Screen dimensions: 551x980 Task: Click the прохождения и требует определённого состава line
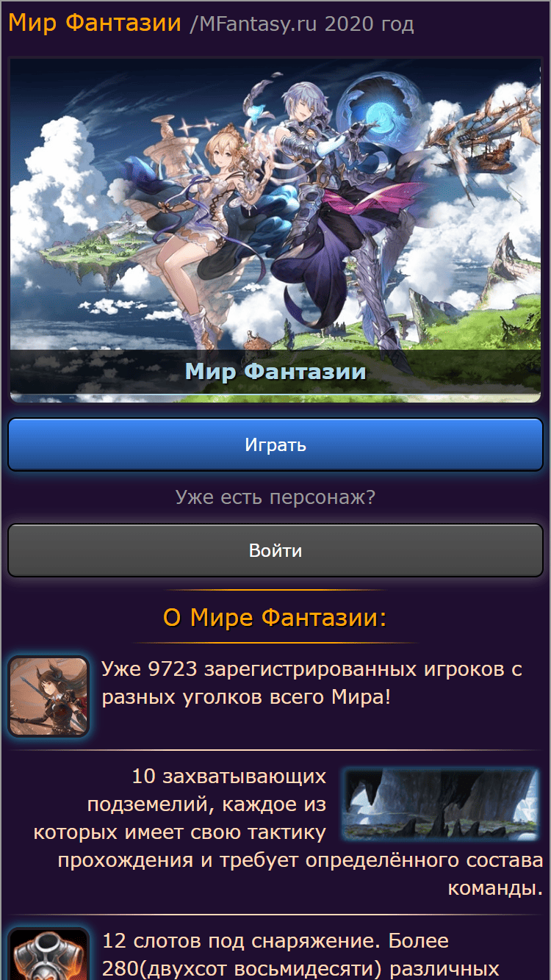tap(300, 860)
